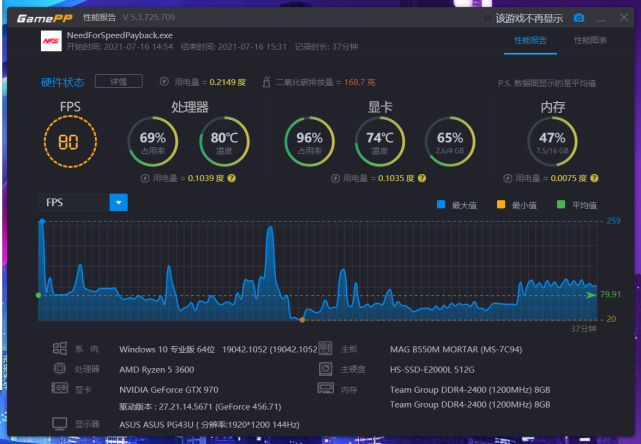Click the motherboard icon

325,348
